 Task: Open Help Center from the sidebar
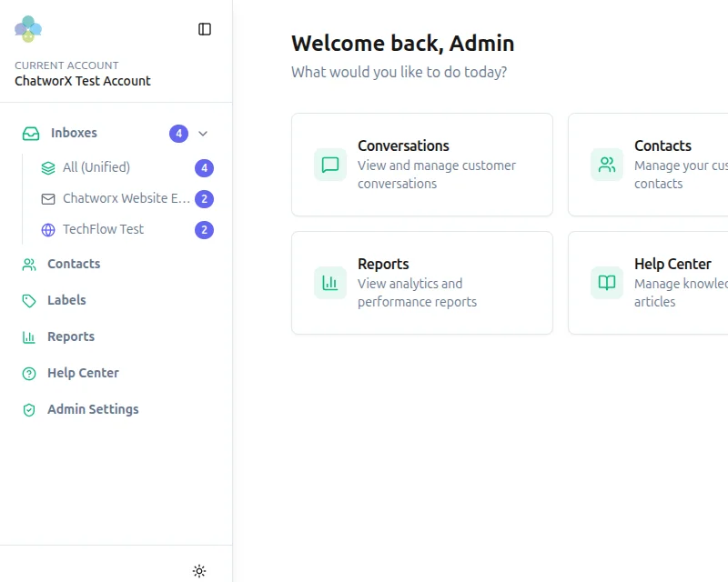(116, 373)
